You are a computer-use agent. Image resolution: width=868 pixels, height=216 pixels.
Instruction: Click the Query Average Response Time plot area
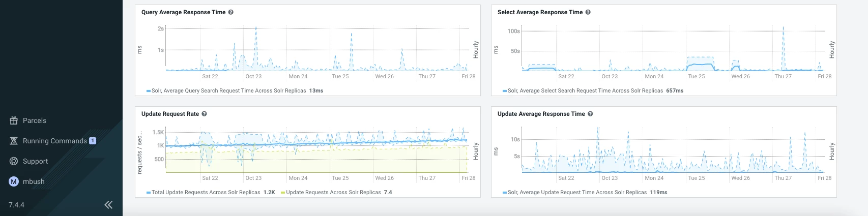(x=316, y=48)
